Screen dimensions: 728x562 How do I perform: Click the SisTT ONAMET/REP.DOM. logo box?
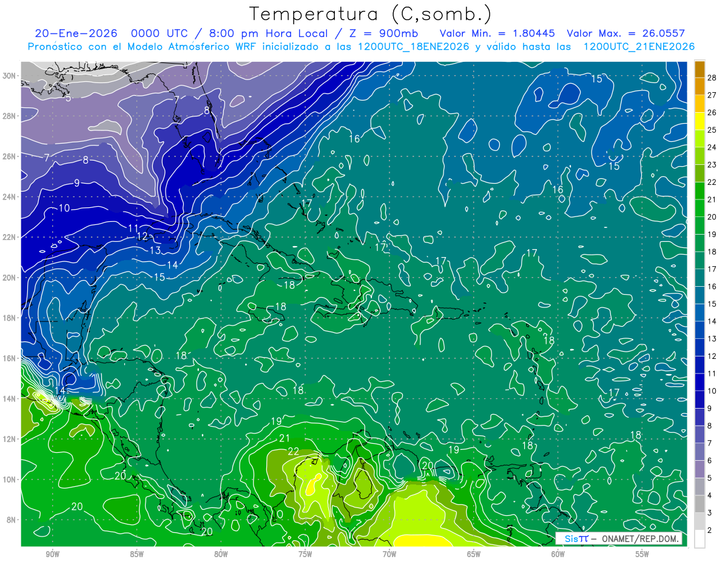[x=618, y=538]
